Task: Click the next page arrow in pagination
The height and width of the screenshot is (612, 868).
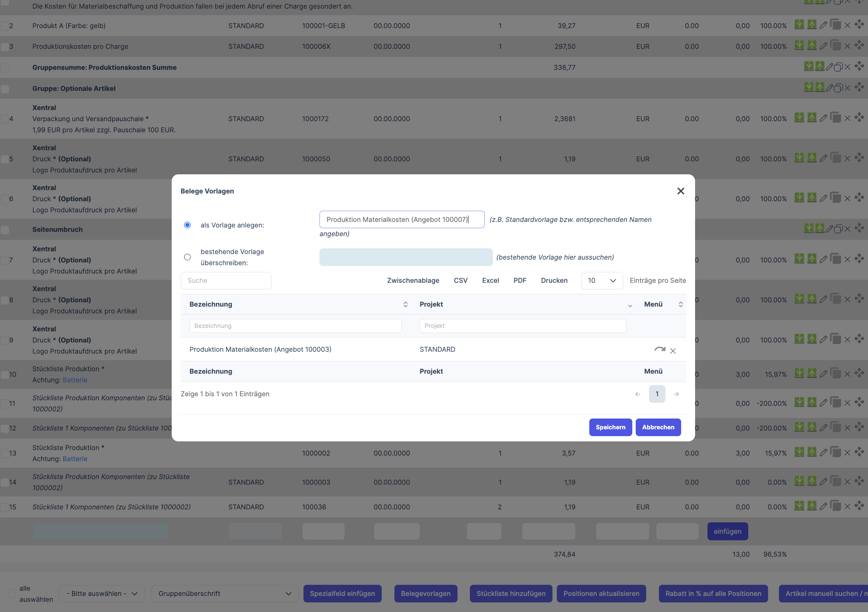Action: (676, 394)
